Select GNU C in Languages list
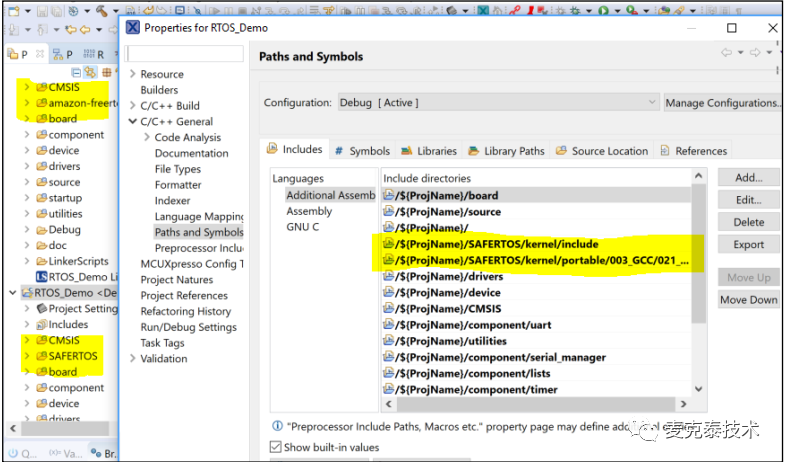 pos(303,227)
